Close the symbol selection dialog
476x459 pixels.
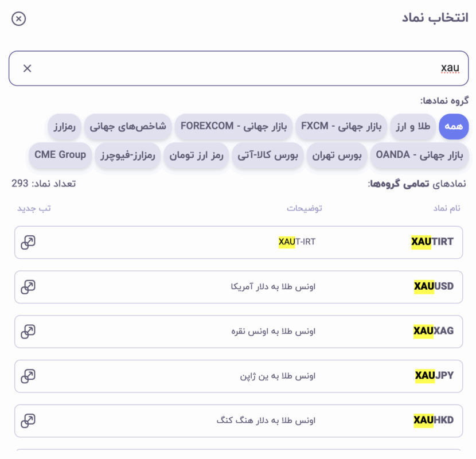19,18
